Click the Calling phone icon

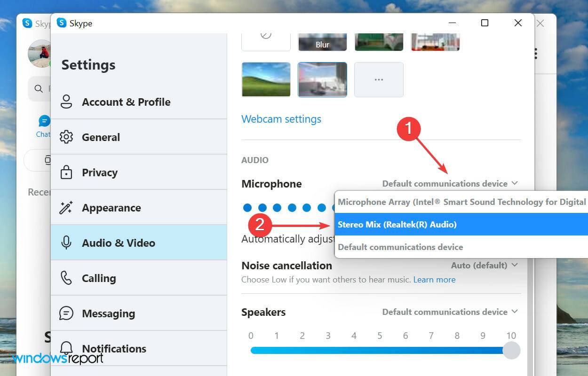(66, 278)
